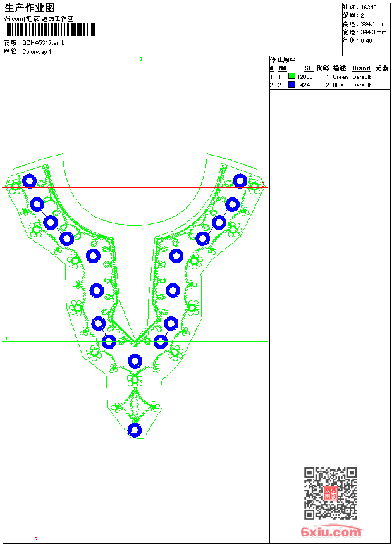Image resolution: width=392 pixels, height=544 pixels.
Task: Click the 'Brand' column header
Action: click(x=361, y=68)
